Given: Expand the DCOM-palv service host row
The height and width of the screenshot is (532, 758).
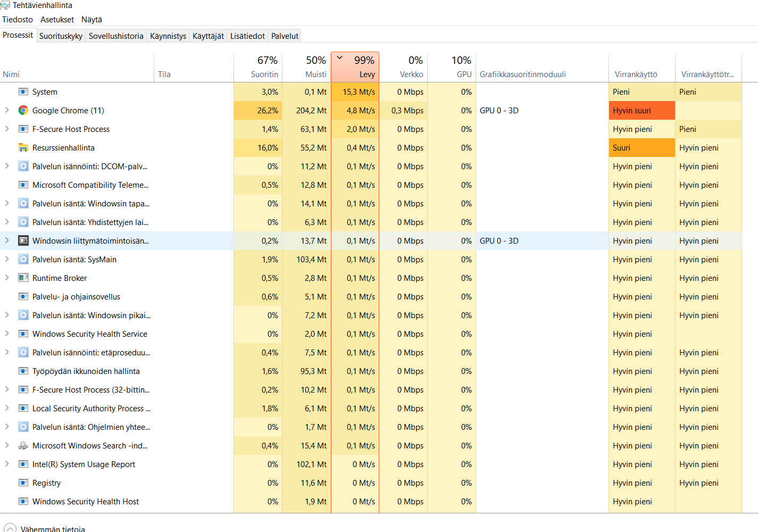Looking at the screenshot, I should (x=7, y=166).
